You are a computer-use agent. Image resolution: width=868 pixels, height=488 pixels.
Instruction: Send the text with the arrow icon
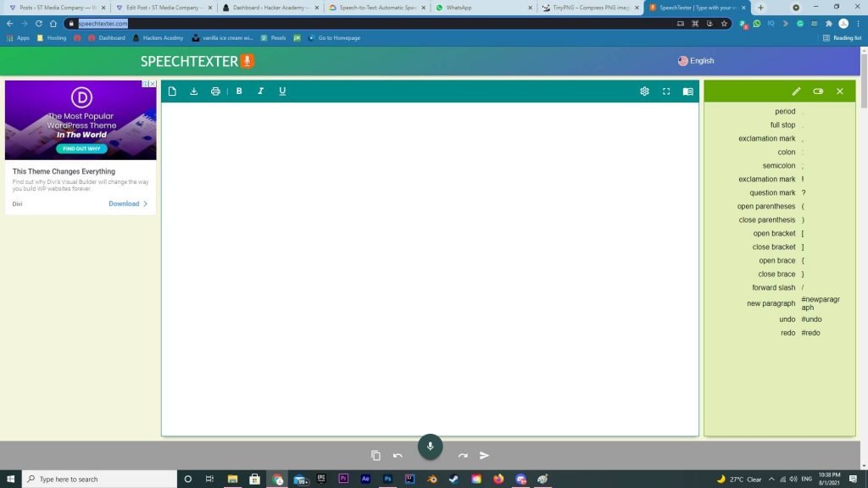click(x=484, y=455)
